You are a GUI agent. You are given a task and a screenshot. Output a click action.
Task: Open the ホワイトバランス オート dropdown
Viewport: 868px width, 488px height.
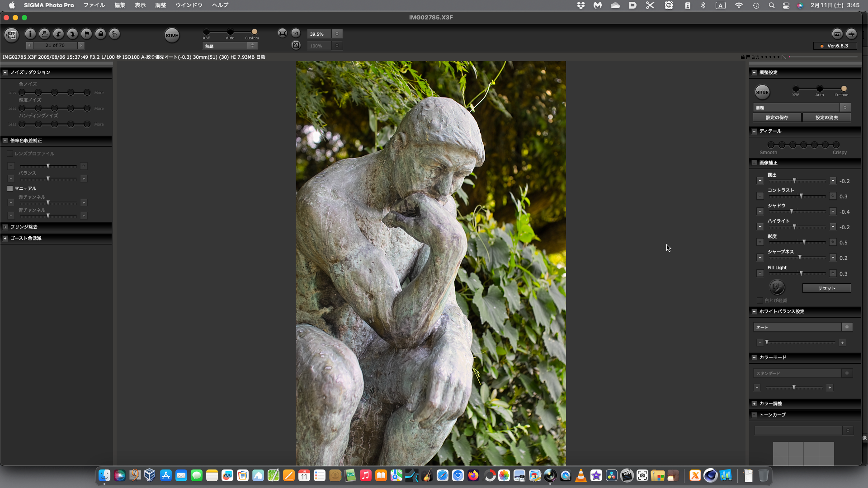tap(803, 327)
